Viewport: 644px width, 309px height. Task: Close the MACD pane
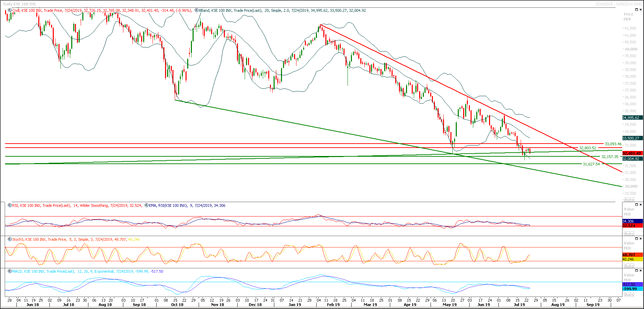coord(641,271)
